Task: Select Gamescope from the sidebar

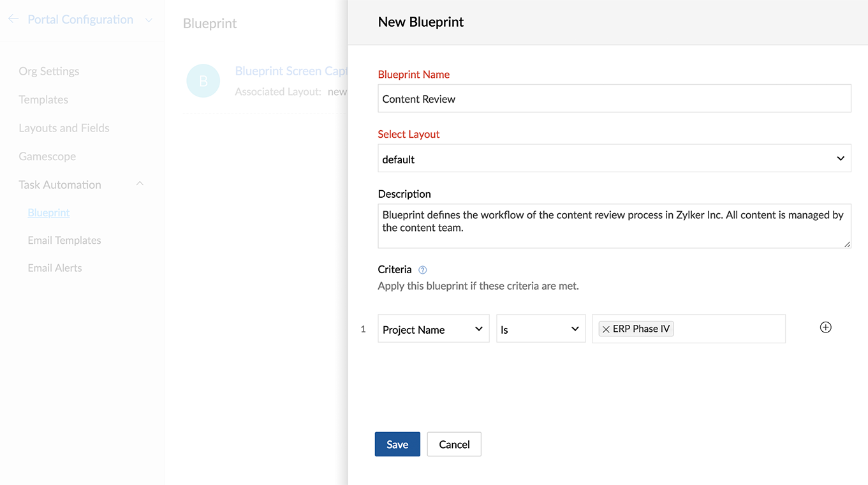Action: coord(47,156)
